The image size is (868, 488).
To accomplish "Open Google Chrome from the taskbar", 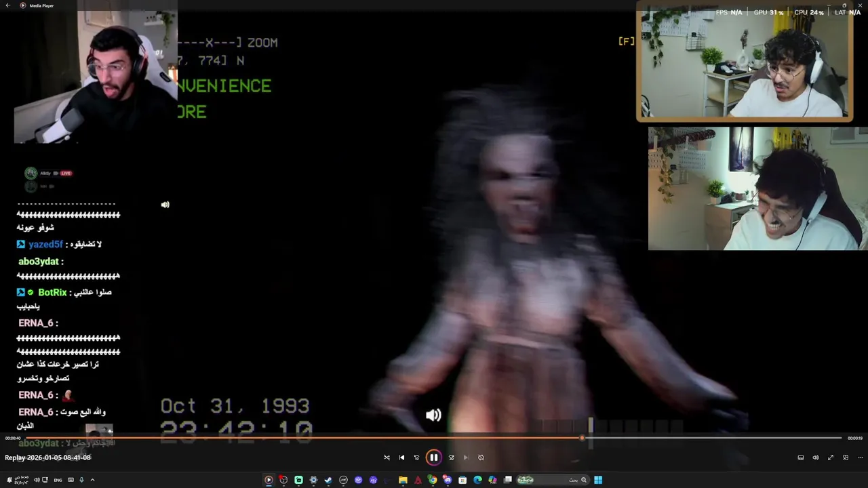I will (433, 480).
